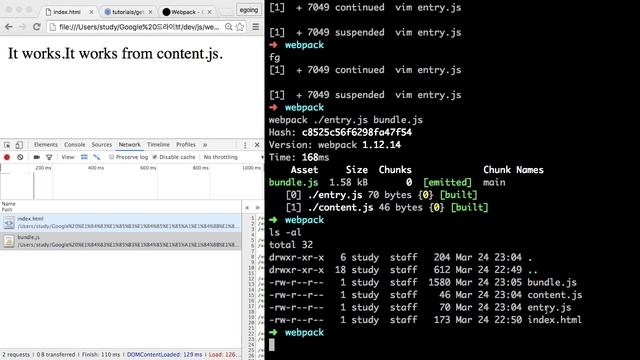
Task: Toggle device mode in DevTools
Action: pos(19,145)
